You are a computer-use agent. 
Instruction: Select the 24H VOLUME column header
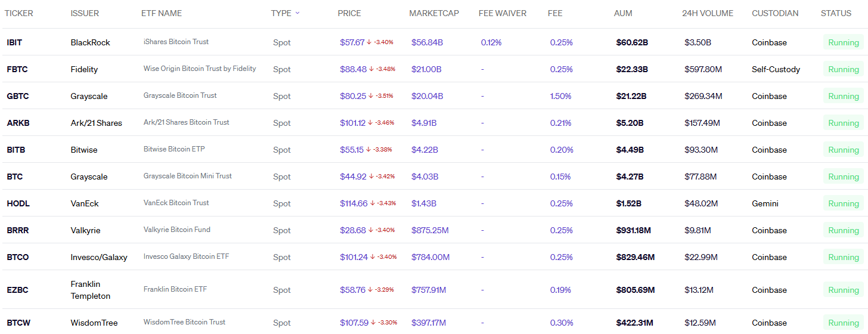pos(708,13)
